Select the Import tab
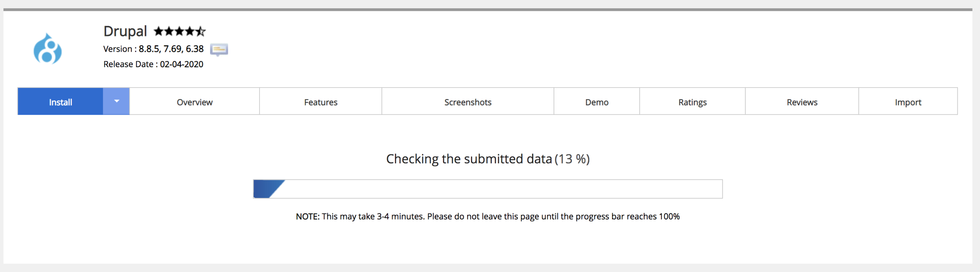The image size is (980, 272). [x=908, y=102]
